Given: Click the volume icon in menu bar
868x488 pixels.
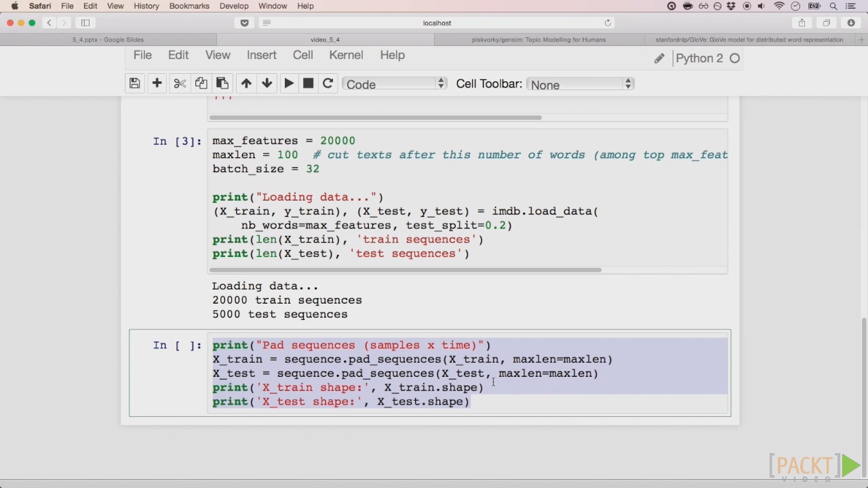Looking at the screenshot, I should coord(762,5).
